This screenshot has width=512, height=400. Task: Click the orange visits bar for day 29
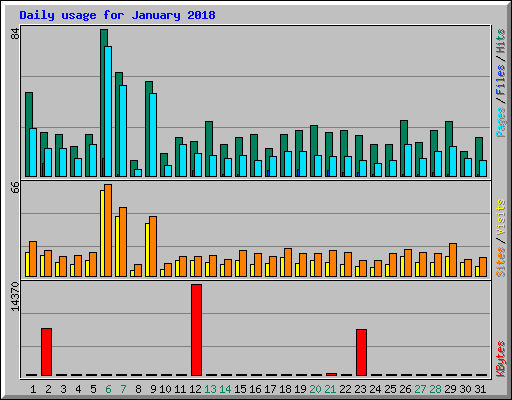pyautogui.click(x=453, y=260)
